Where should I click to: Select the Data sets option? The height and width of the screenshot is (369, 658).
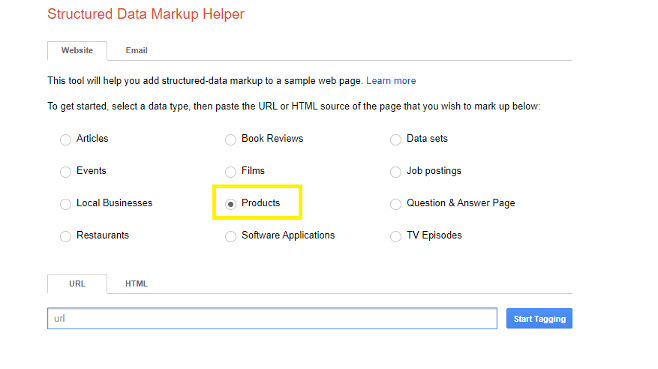tap(395, 139)
